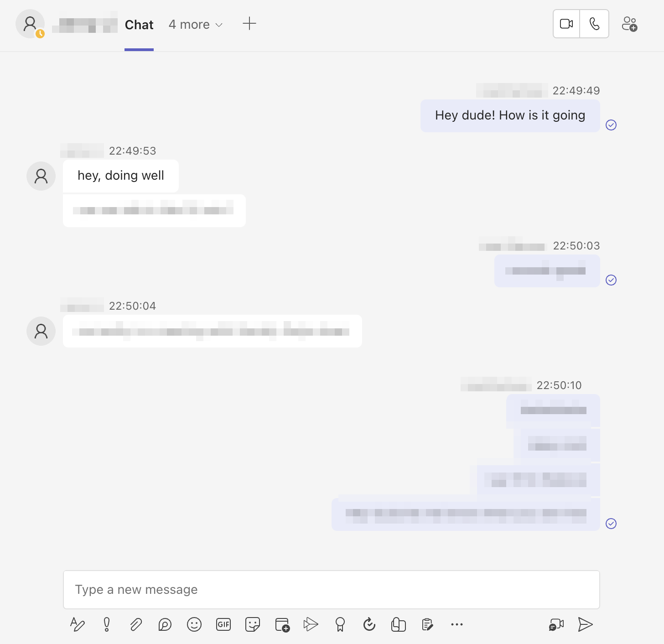Add people to this chat
Viewport: 664px width, 644px height.
click(630, 24)
